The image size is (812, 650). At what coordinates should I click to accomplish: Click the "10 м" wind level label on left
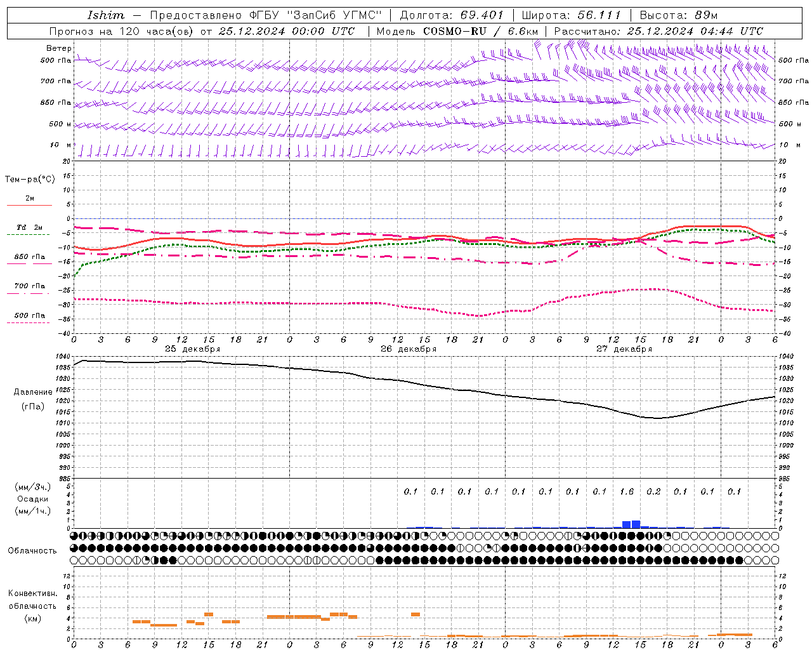60,145
